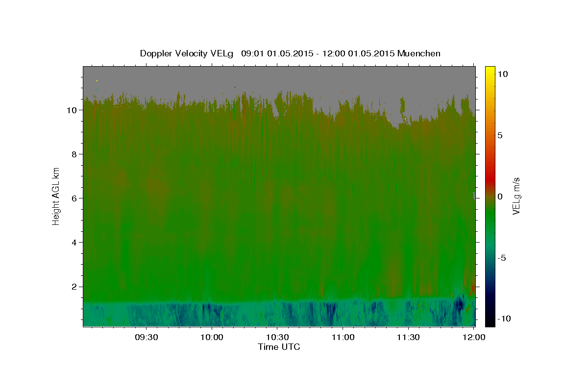Click the plot title 'Doppler Velocity VELg'
The image size is (588, 392).
(187, 53)
